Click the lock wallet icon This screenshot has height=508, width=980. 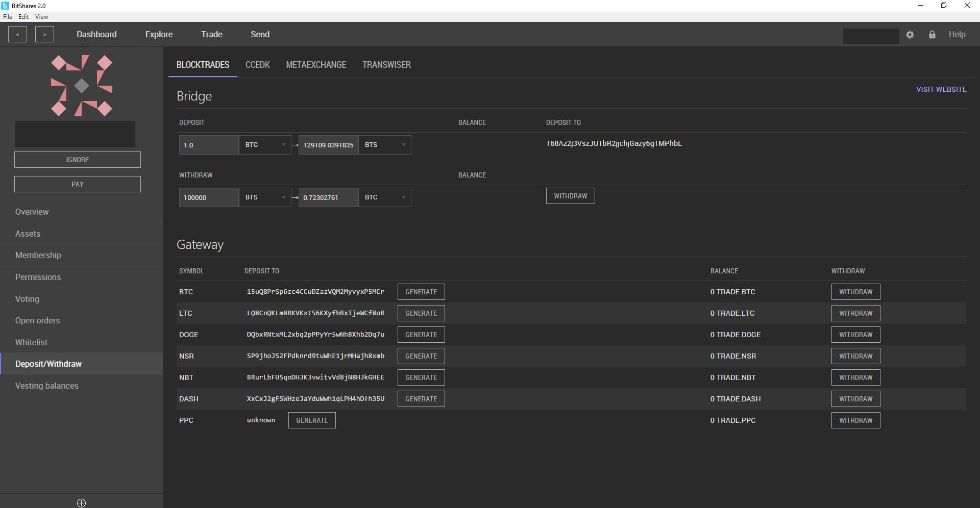tap(932, 35)
